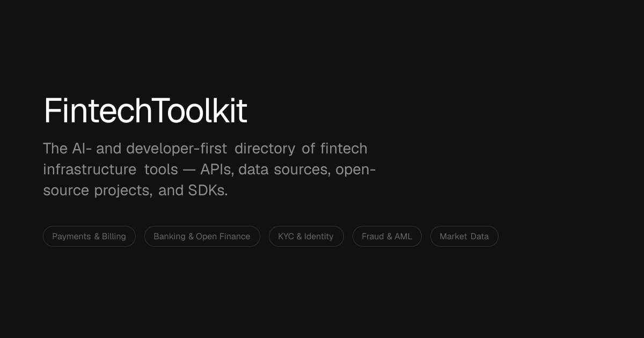Click "fintech" at the first line's end
The width and height of the screenshot is (644, 338).
coord(343,148)
